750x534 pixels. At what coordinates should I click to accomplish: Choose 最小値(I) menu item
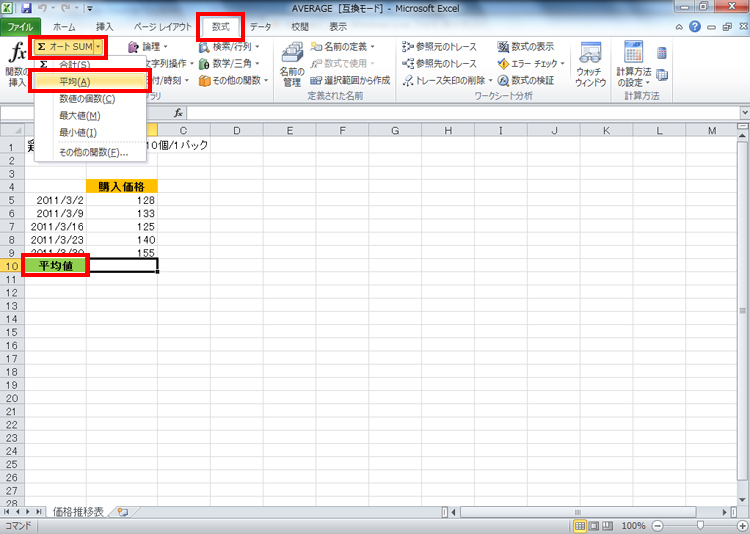[x=91, y=132]
